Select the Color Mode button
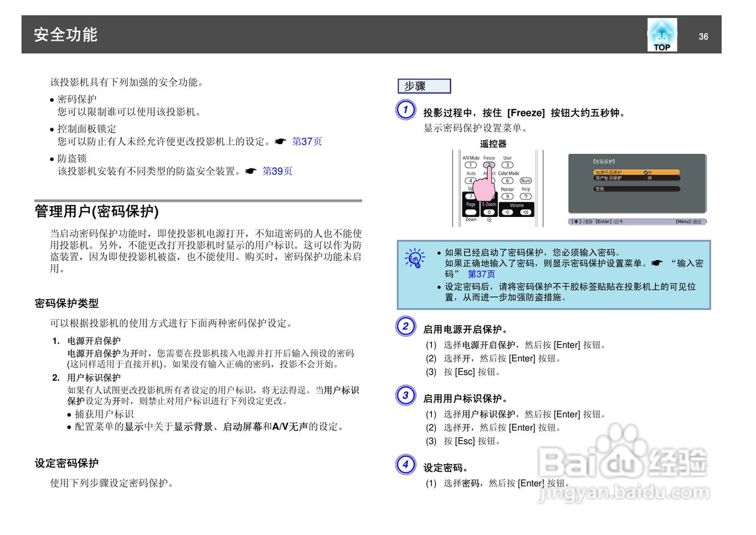The width and height of the screenshot is (756, 535). 508,180
